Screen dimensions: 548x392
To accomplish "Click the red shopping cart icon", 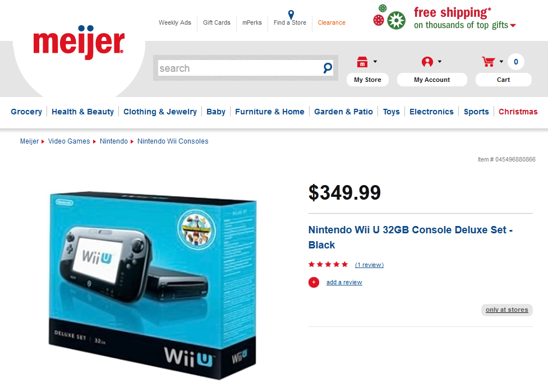I will coord(488,62).
